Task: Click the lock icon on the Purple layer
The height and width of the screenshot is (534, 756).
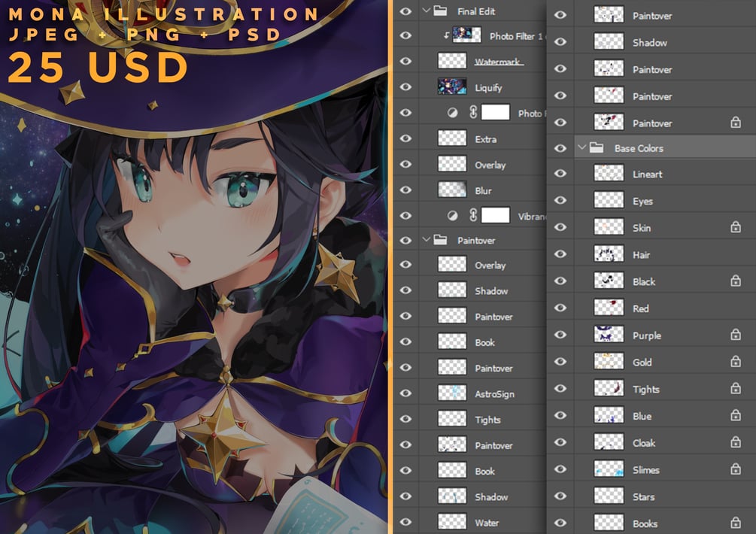Action: pos(735,335)
